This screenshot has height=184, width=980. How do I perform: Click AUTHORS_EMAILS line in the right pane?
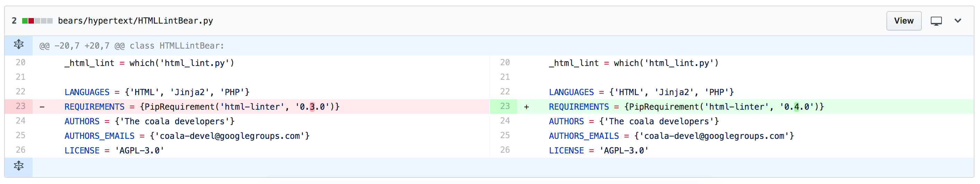pos(672,136)
